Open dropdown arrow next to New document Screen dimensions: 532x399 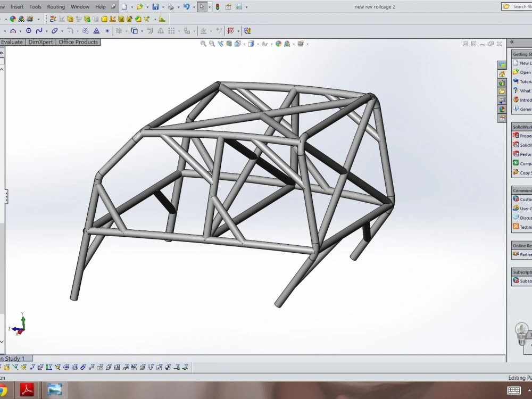(131, 7)
